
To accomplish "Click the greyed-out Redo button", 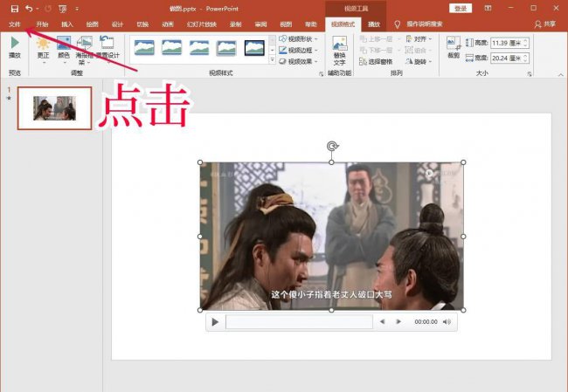I will pyautogui.click(x=48, y=9).
